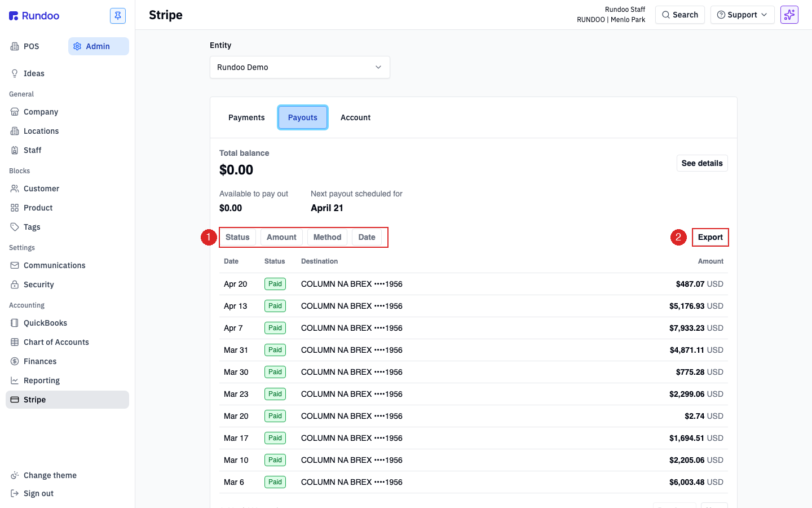The height and width of the screenshot is (508, 812).
Task: Open the Apr 20 payout of $487.07
Action: click(474, 284)
